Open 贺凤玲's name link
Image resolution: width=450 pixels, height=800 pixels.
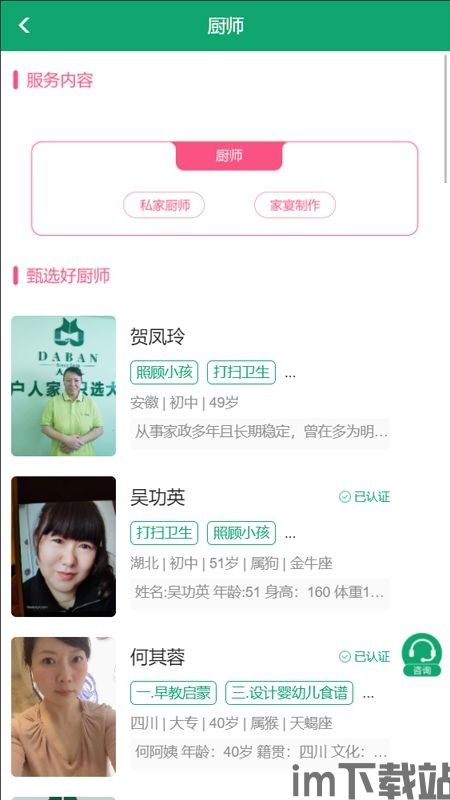[157, 337]
